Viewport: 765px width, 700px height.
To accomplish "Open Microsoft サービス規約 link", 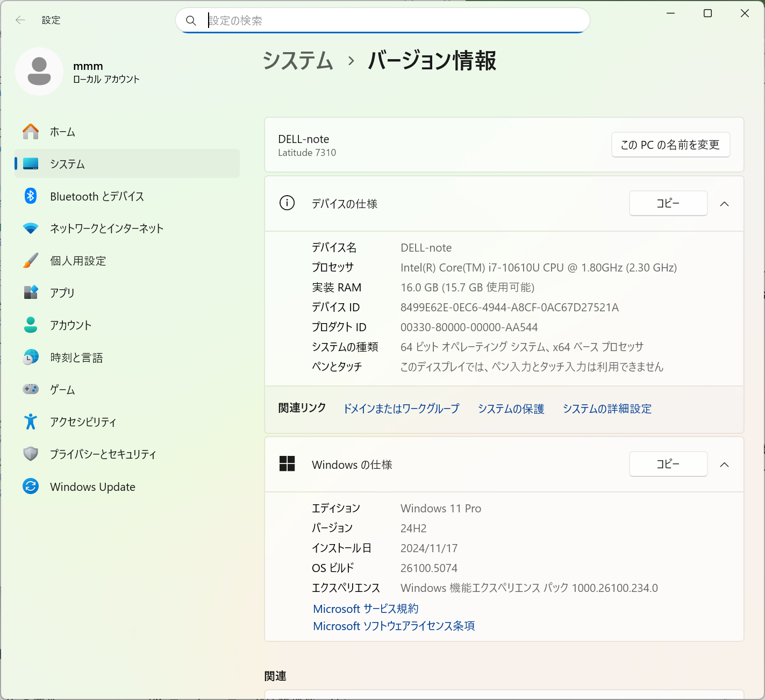I will [366, 609].
